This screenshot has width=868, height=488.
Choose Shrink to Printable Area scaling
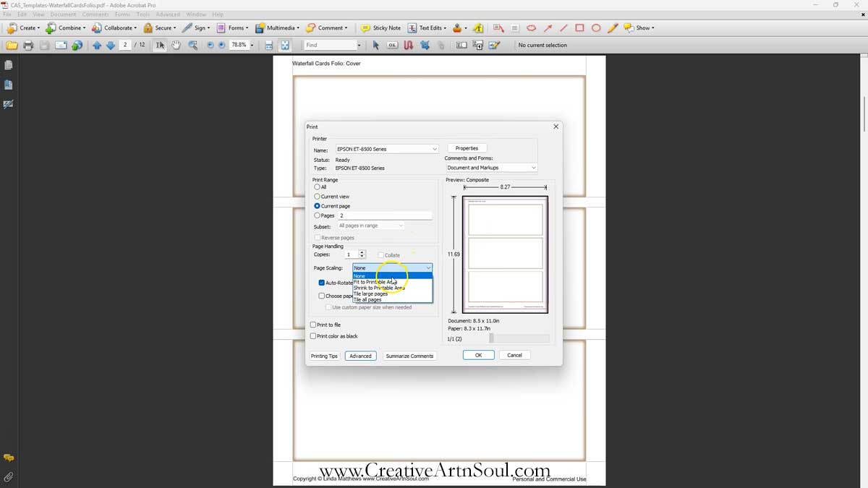coord(392,288)
